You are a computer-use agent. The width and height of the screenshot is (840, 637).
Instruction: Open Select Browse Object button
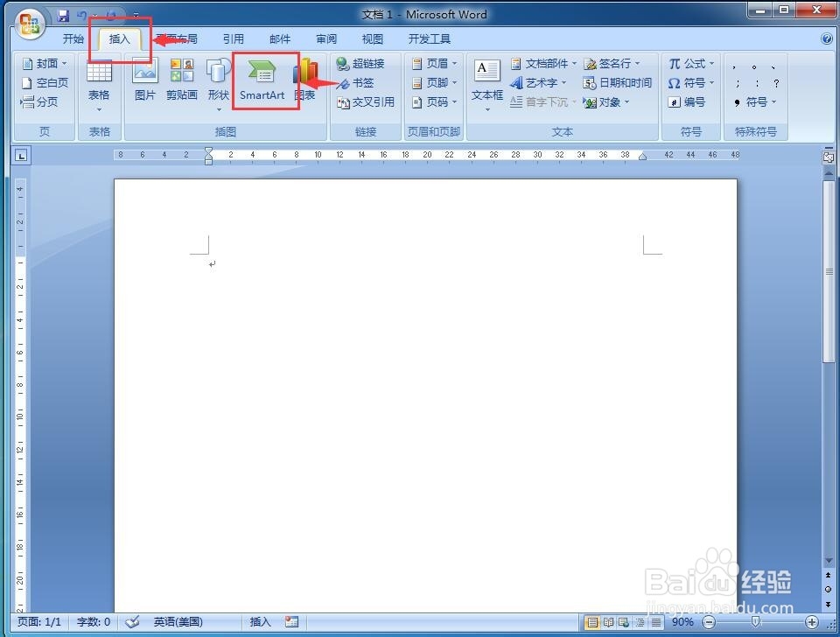click(x=829, y=590)
